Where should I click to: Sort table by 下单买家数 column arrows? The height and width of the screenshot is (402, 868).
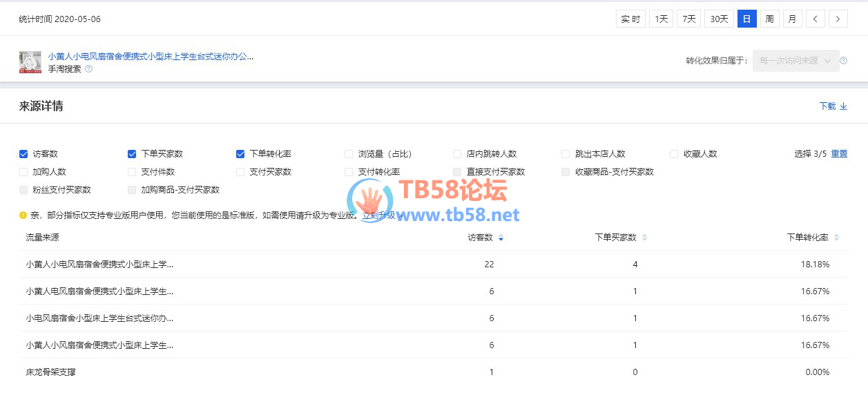tap(644, 238)
